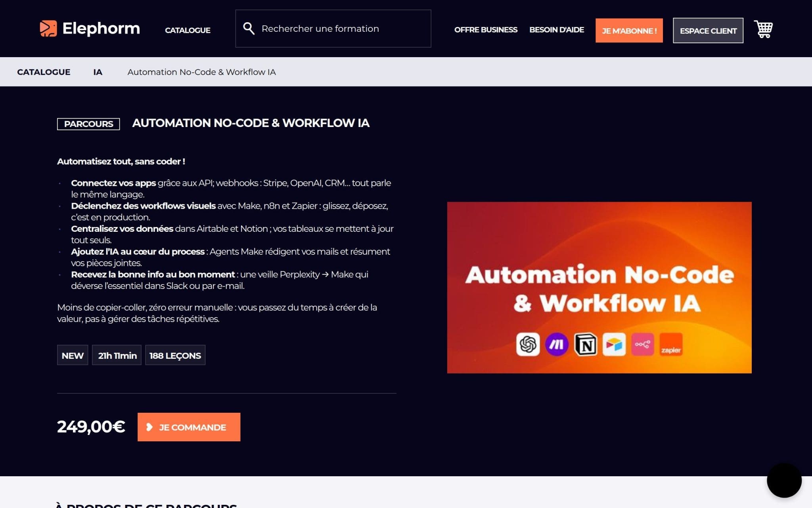The width and height of the screenshot is (812, 508).
Task: Open the course banner thumbnail image
Action: point(599,288)
